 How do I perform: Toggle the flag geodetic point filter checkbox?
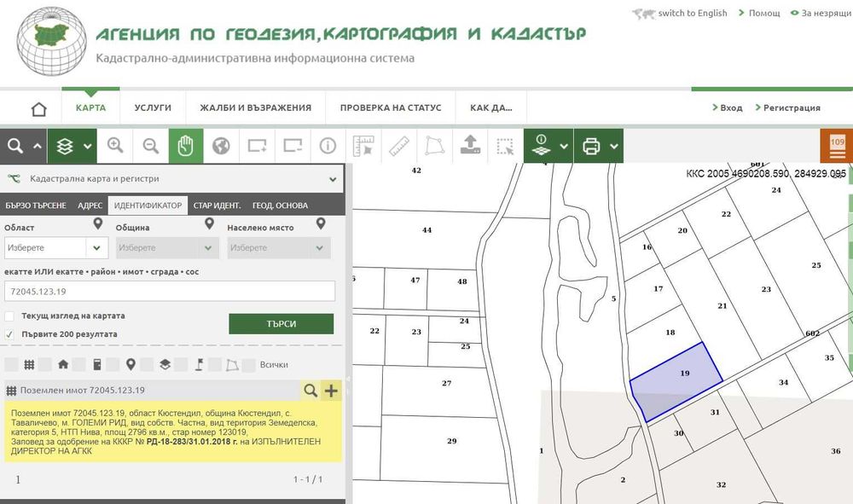[x=181, y=364]
